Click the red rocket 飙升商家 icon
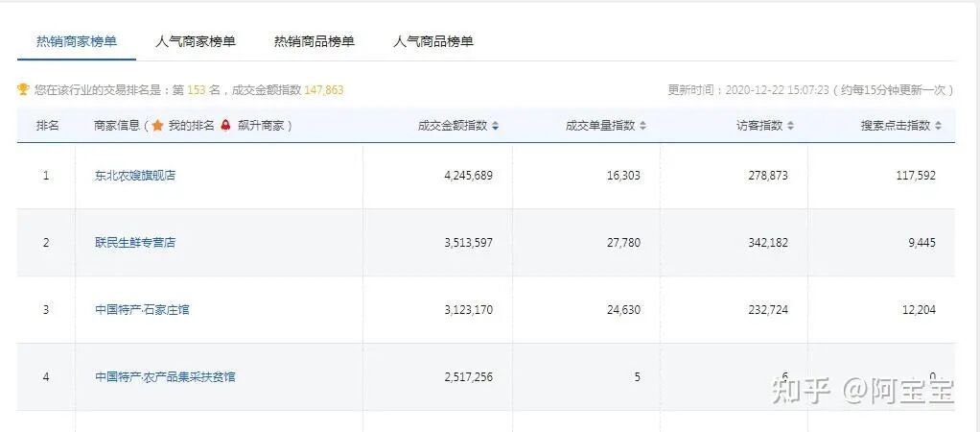The image size is (980, 432). [x=225, y=125]
